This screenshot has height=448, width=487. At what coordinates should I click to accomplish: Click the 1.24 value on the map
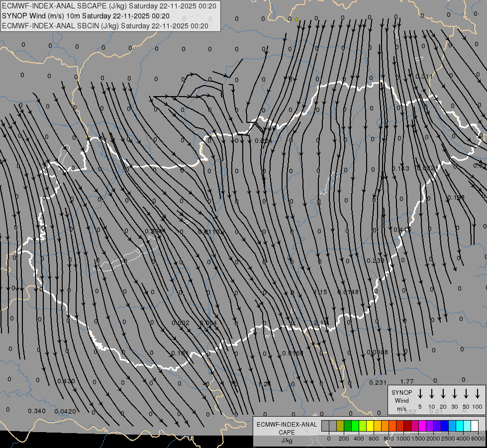[x=265, y=384]
